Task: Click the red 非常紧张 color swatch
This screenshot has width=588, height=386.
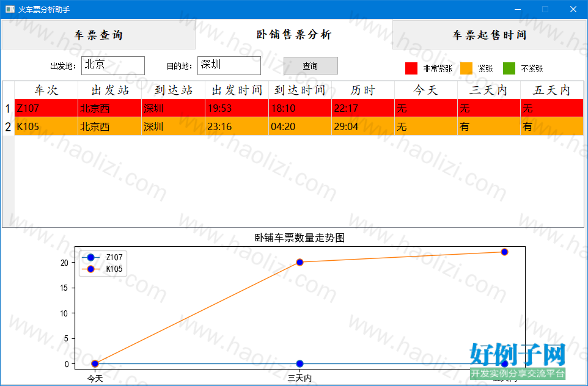Action: tap(411, 68)
